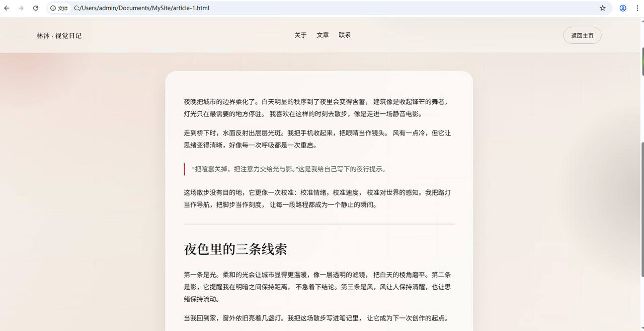This screenshot has width=644, height=331.
Task: Open the 关于 navigation item
Action: coord(300,35)
